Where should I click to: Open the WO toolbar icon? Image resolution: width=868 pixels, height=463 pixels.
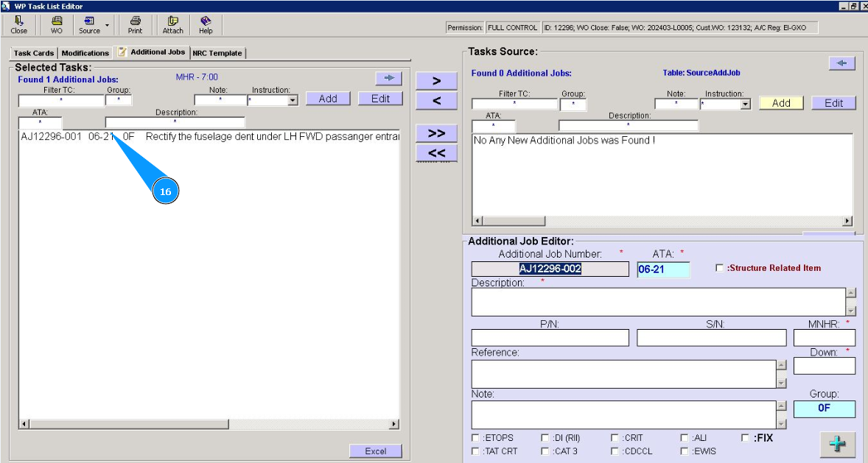pos(57,25)
